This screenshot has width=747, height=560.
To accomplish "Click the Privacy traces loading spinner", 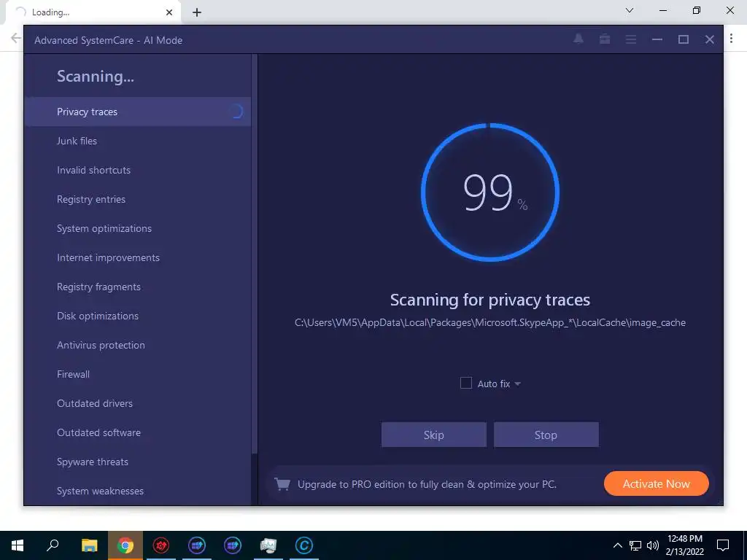I will point(236,112).
